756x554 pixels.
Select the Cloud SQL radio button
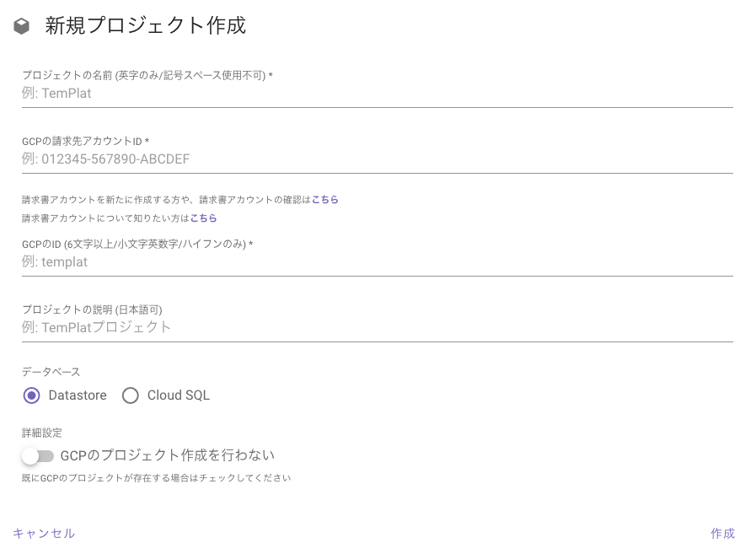130,395
